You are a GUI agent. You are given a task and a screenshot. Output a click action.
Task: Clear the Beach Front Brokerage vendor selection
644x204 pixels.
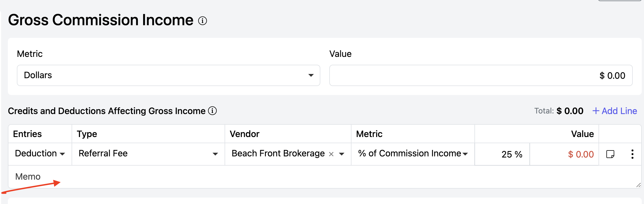pos(331,154)
